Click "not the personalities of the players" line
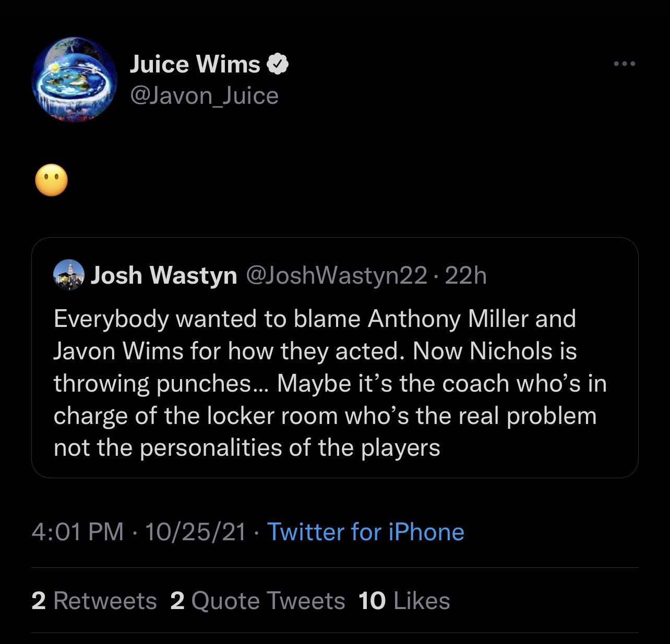 tap(247, 448)
